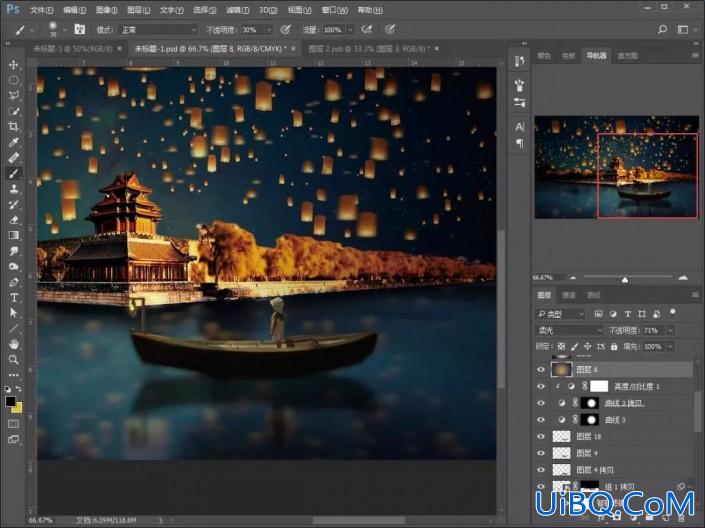
Task: Select the Hand tool
Action: (x=13, y=344)
